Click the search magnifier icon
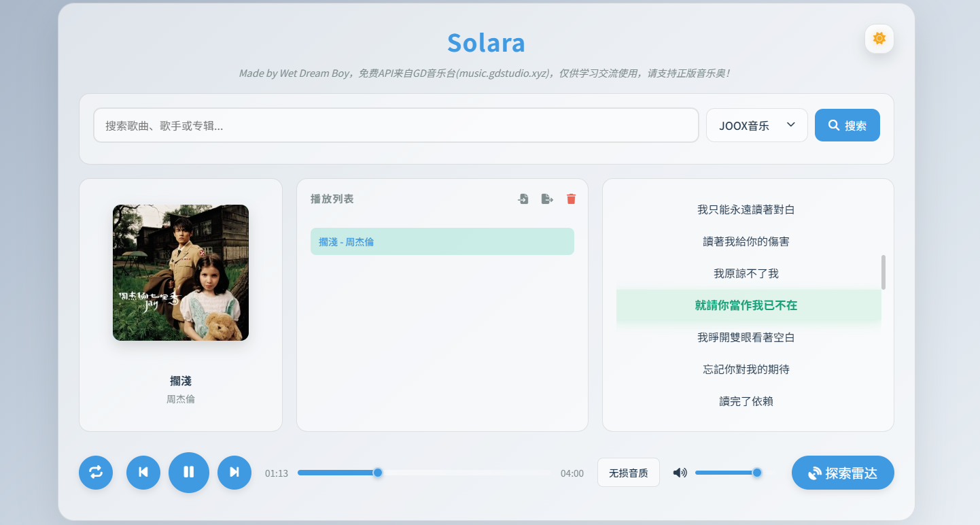This screenshot has height=525, width=980. point(834,125)
